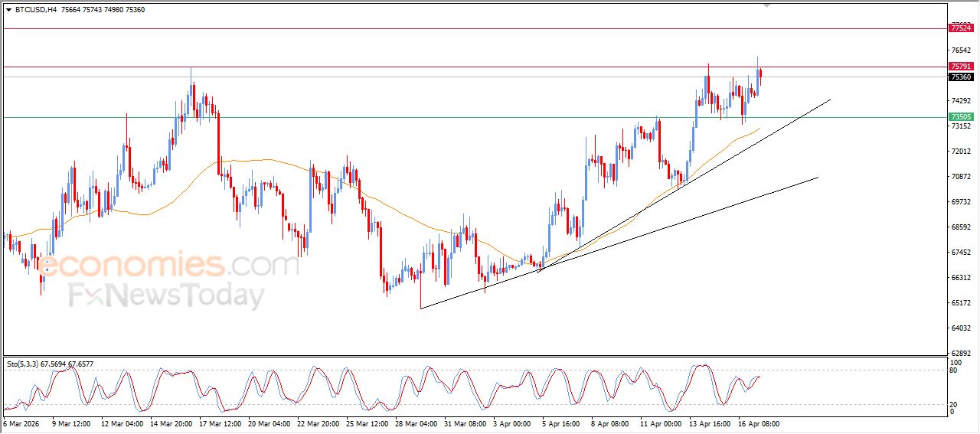Image resolution: width=980 pixels, height=434 pixels.
Task: Click the 20 level on stochastic scale
Action: [x=954, y=404]
